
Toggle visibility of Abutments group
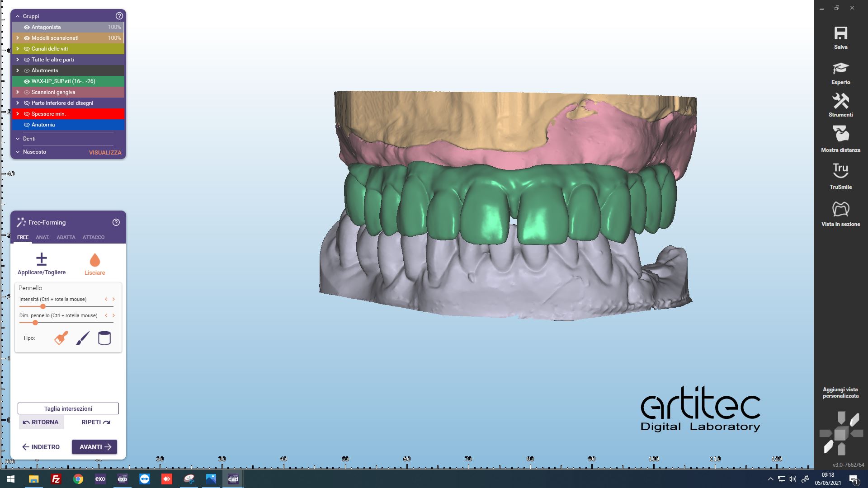(27, 70)
